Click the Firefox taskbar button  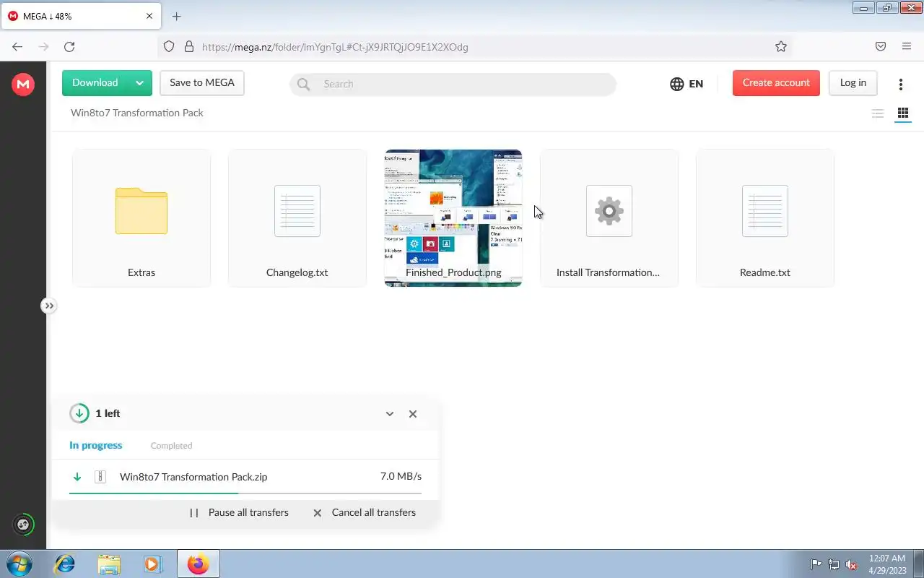point(198,564)
